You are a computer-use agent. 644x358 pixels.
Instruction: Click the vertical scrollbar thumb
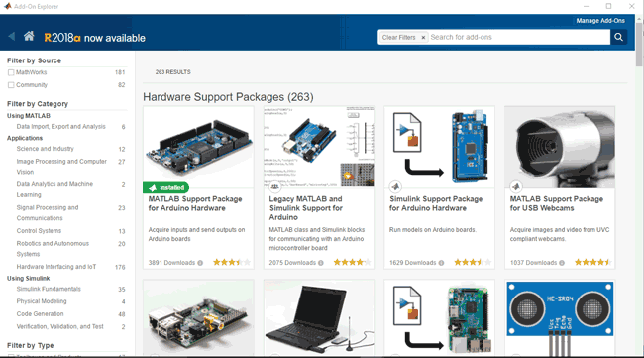pos(639,45)
